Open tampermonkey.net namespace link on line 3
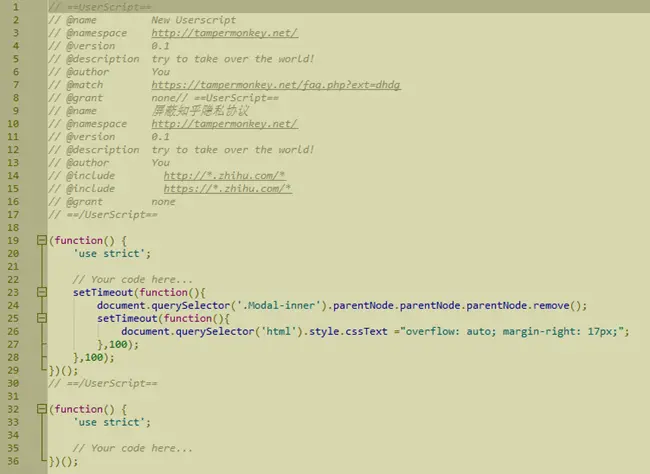Viewport: 650px width, 474px height. click(224, 33)
